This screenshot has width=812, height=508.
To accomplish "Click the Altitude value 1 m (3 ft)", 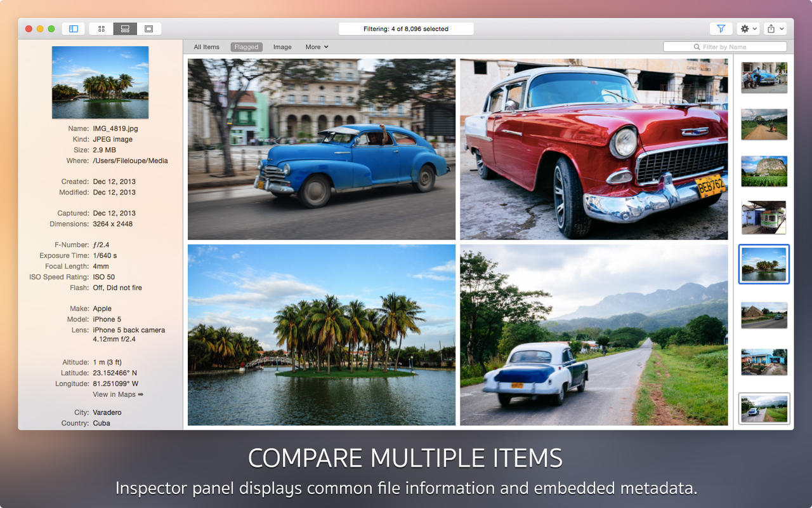I will (107, 363).
